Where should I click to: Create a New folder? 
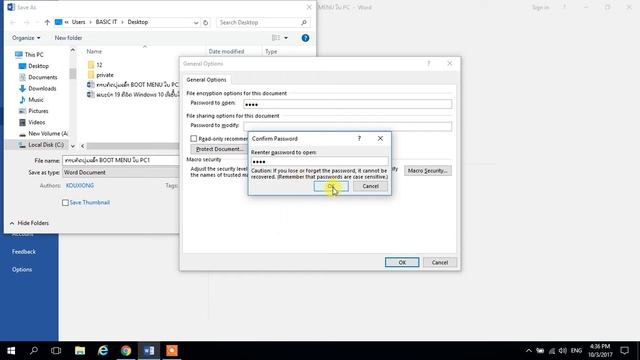(68, 38)
